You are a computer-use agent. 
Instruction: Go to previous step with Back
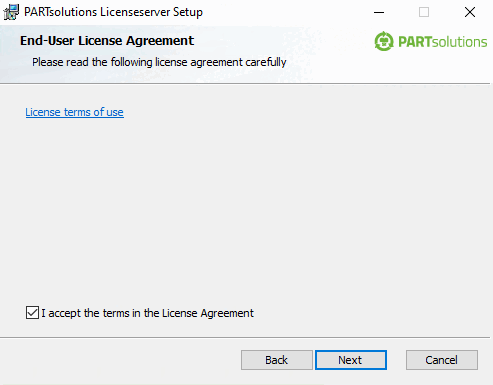pyautogui.click(x=276, y=360)
